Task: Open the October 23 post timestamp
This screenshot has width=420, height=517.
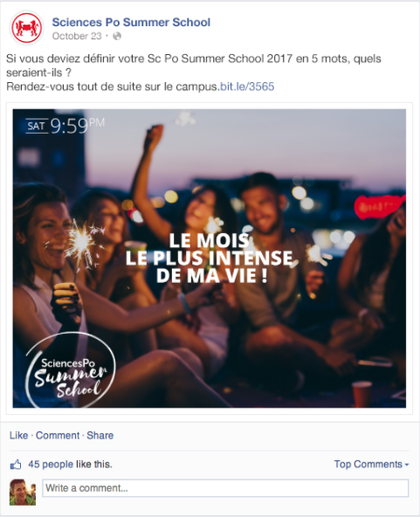Action: coord(77,36)
